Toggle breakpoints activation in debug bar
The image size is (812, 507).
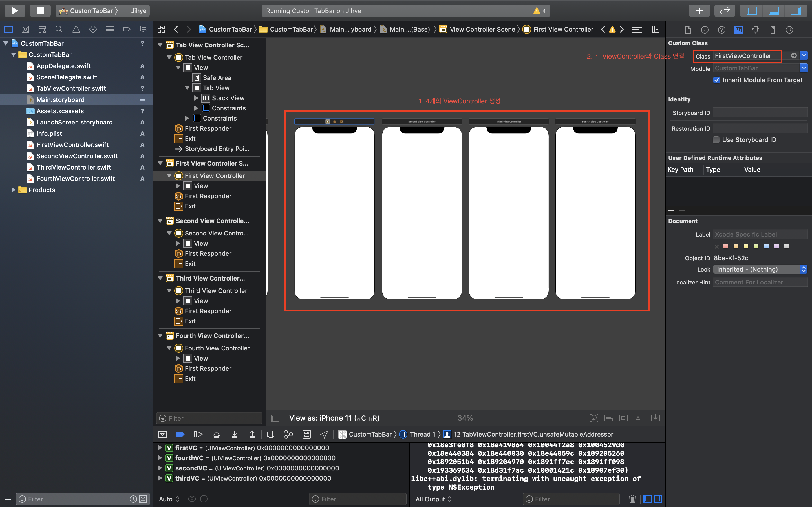180,435
